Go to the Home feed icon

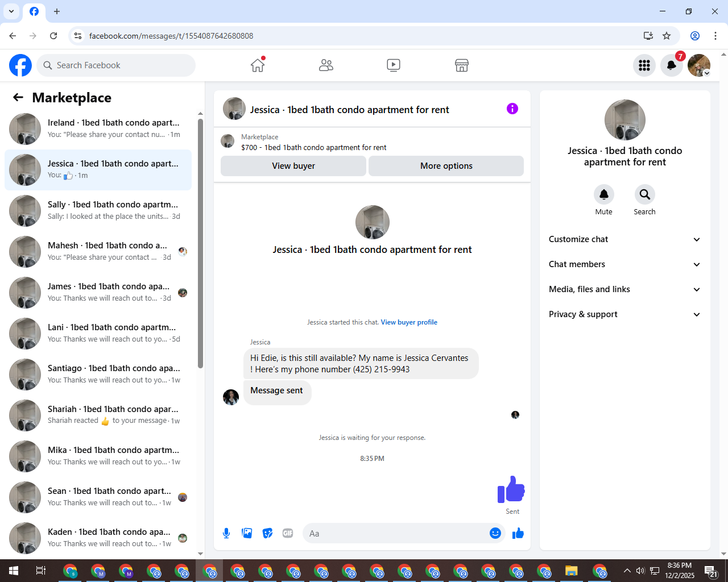click(x=258, y=65)
